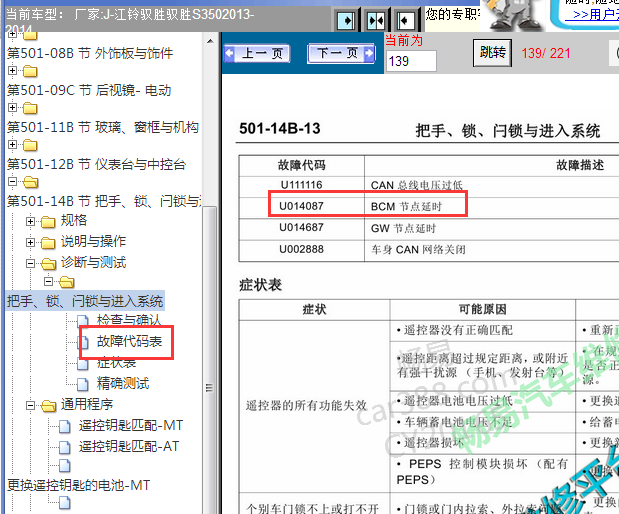Open 更换遥控钥匙的电池-MT document
619x514 pixels.
[79, 485]
